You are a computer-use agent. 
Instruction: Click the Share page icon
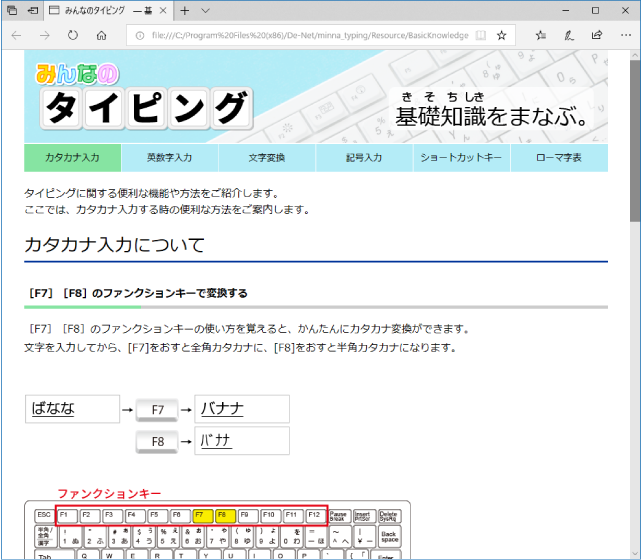pos(596,35)
